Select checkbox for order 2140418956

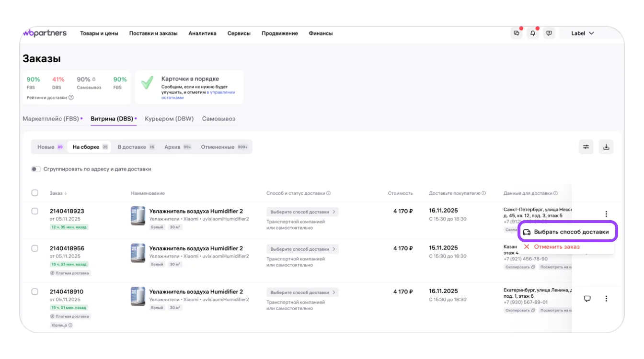click(34, 248)
